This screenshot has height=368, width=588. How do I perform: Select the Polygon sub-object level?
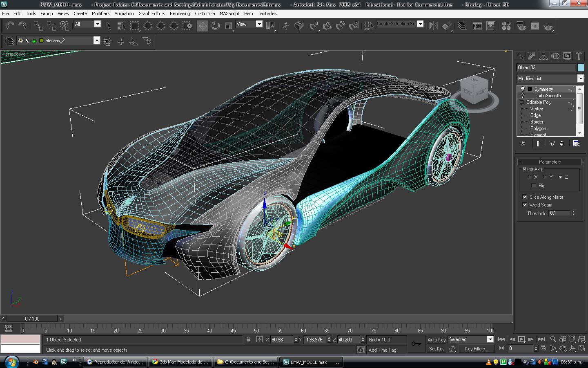pyautogui.click(x=538, y=128)
